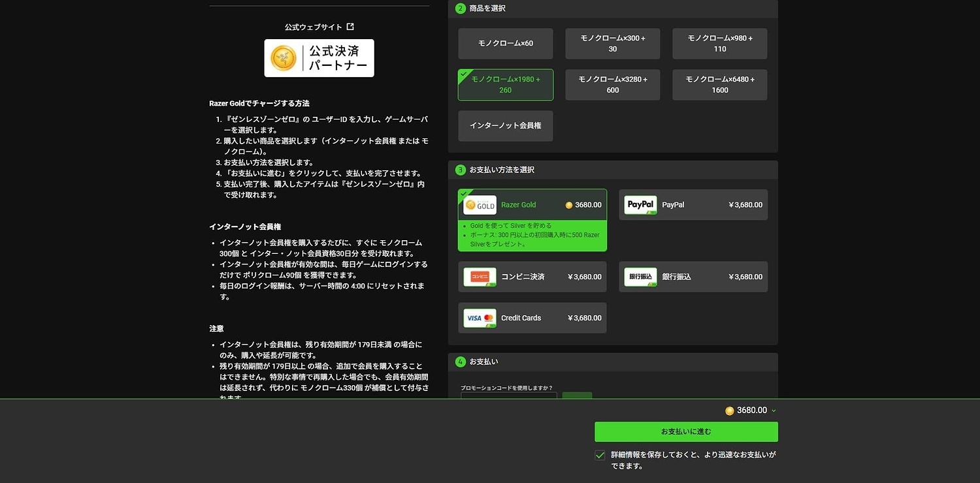
Task: Select the currently checked モノクローム×1980 + 260 option
Action: pyautogui.click(x=506, y=85)
